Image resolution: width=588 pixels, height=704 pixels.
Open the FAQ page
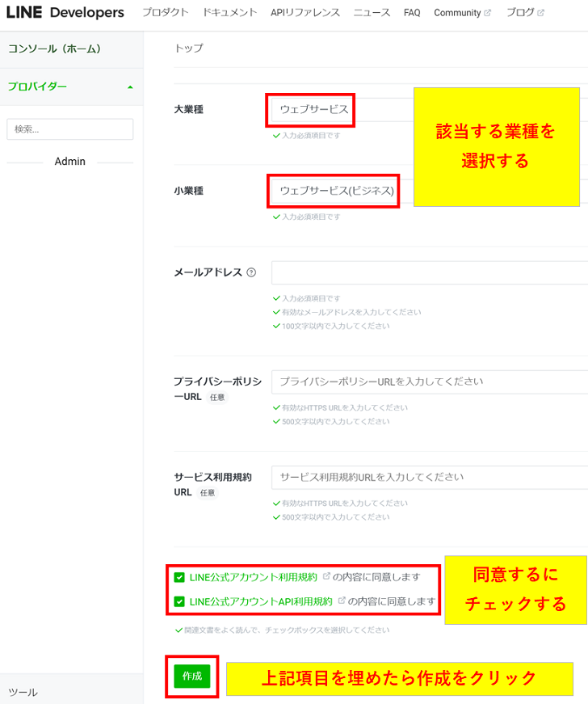tap(412, 13)
